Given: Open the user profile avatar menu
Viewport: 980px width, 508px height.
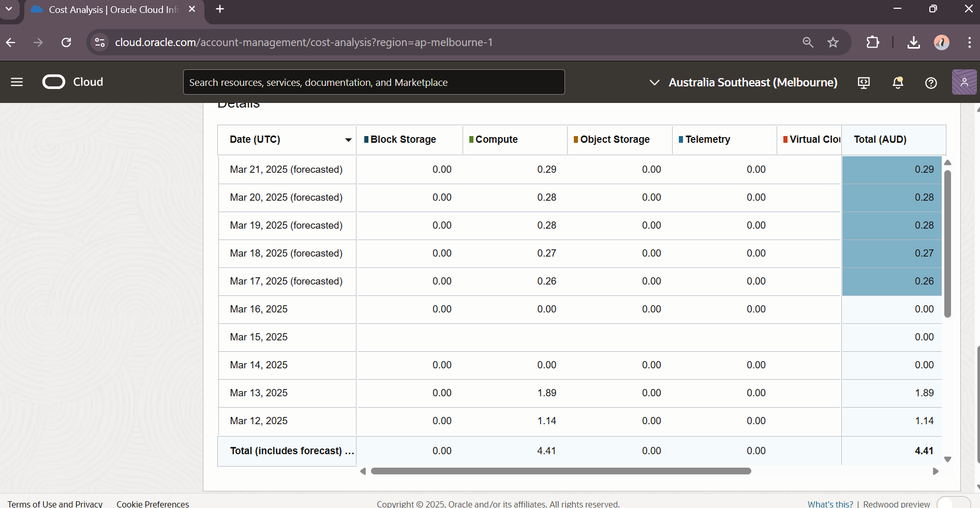Looking at the screenshot, I should coord(964,82).
